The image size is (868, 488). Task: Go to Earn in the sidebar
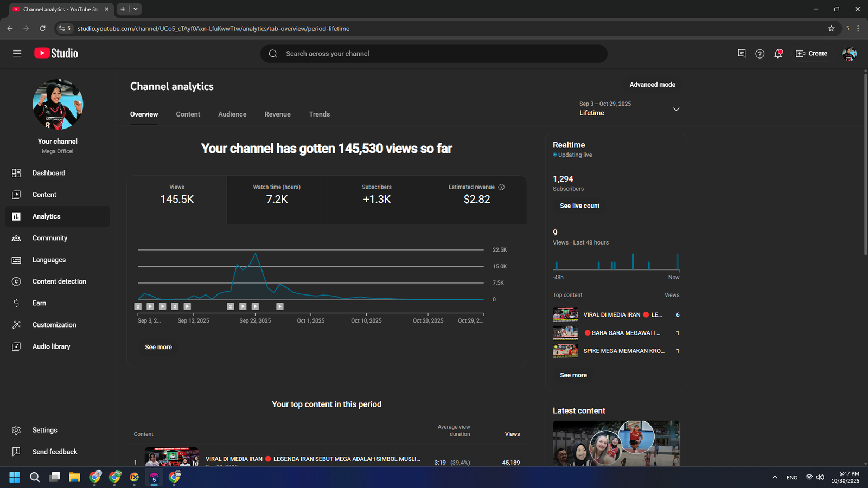coord(39,303)
